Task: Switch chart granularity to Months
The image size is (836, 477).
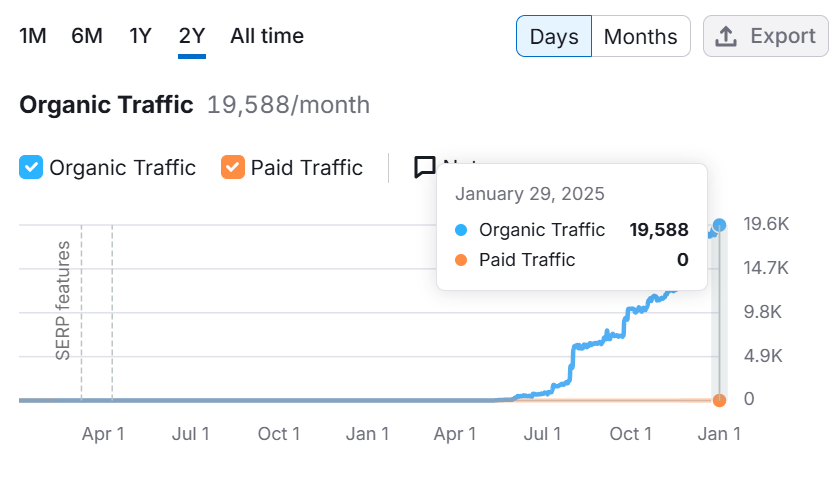Action: click(x=641, y=37)
